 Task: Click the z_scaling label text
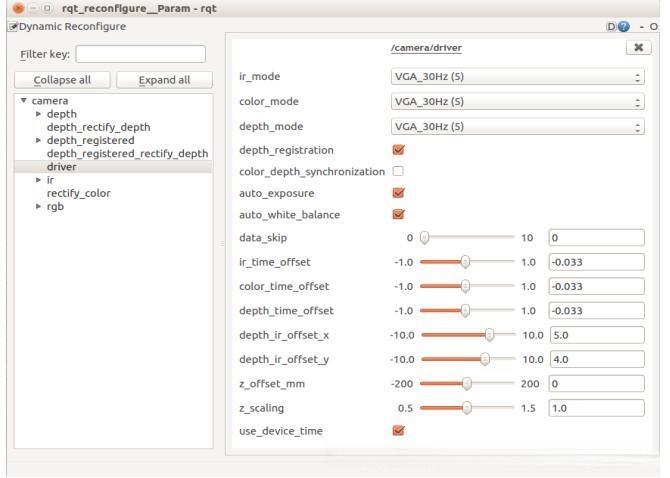pos(262,408)
